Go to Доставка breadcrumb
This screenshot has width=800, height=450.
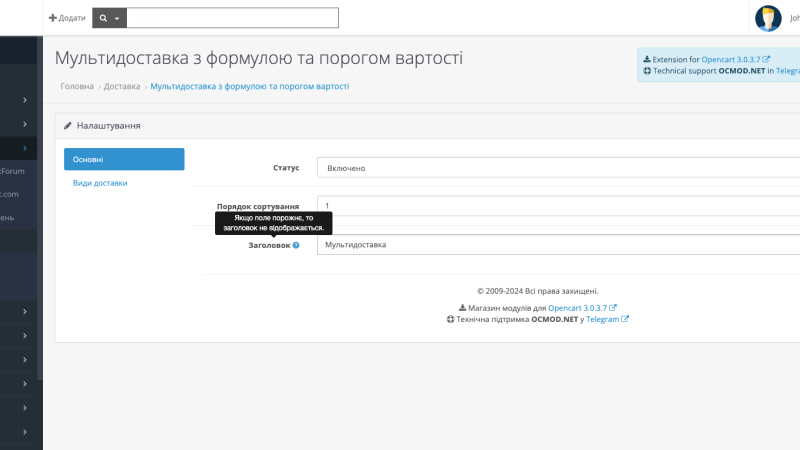coord(122,86)
